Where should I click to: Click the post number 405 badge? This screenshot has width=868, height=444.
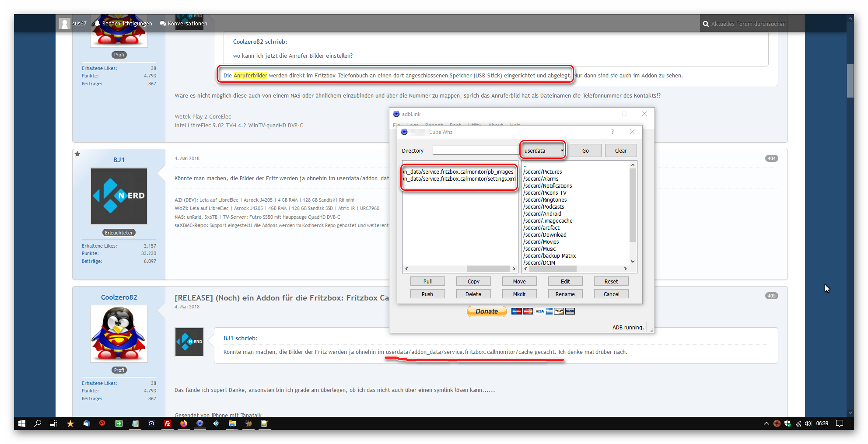[x=771, y=296]
